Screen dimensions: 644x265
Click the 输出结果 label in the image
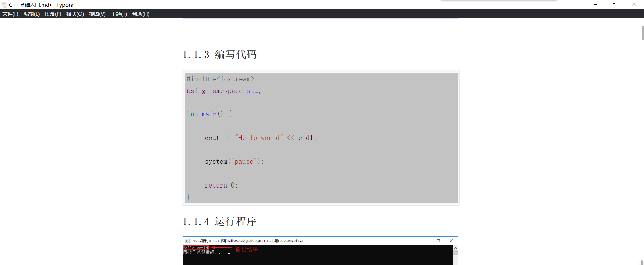click(247, 249)
